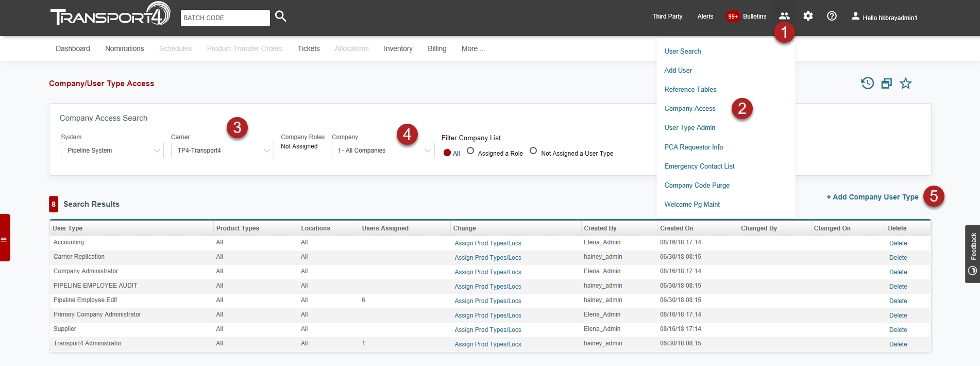Open the red side menu tab
980x366 pixels.
(5, 238)
